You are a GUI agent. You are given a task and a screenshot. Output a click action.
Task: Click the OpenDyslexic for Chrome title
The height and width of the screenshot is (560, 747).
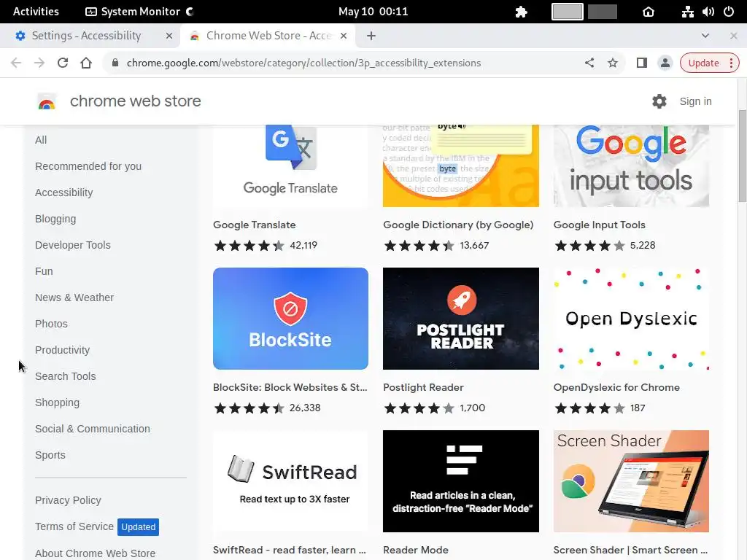pyautogui.click(x=616, y=387)
